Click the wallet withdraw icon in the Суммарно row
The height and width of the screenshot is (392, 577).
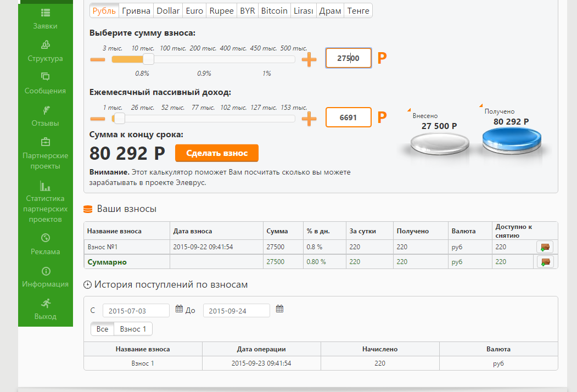[x=545, y=262]
